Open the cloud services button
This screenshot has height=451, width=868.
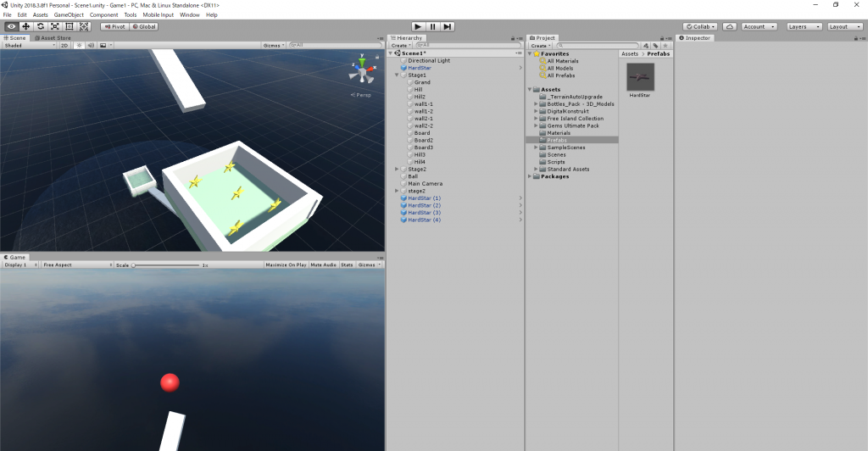pos(730,26)
